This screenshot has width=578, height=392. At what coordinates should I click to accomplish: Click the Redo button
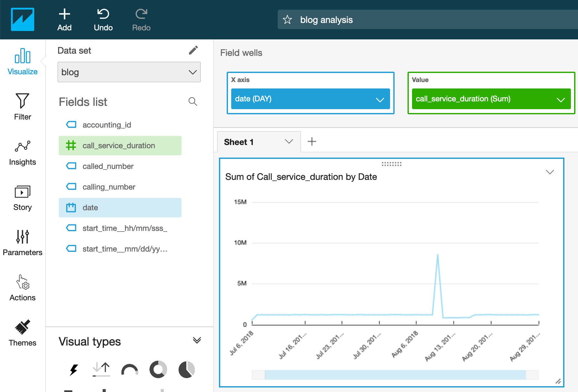141,20
